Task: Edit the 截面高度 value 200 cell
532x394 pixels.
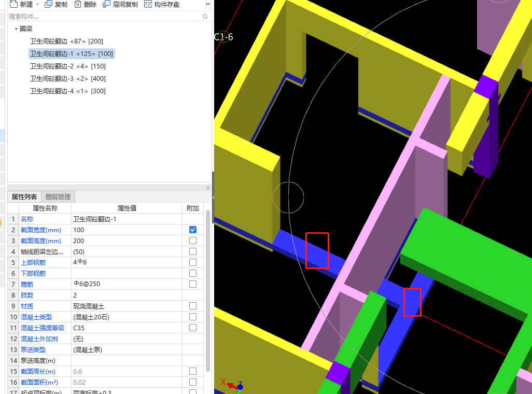Action: 127,241
